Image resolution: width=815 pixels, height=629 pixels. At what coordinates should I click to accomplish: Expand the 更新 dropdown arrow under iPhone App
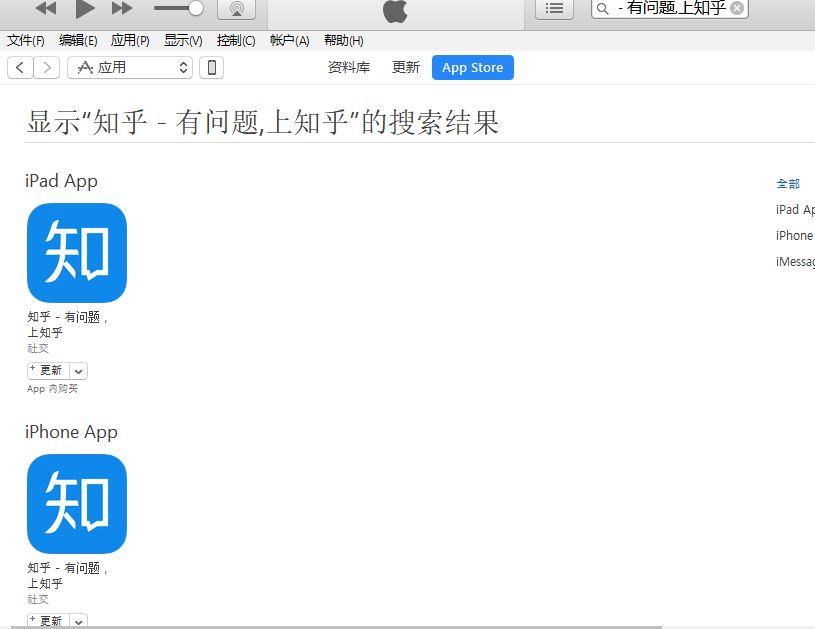tap(78, 621)
